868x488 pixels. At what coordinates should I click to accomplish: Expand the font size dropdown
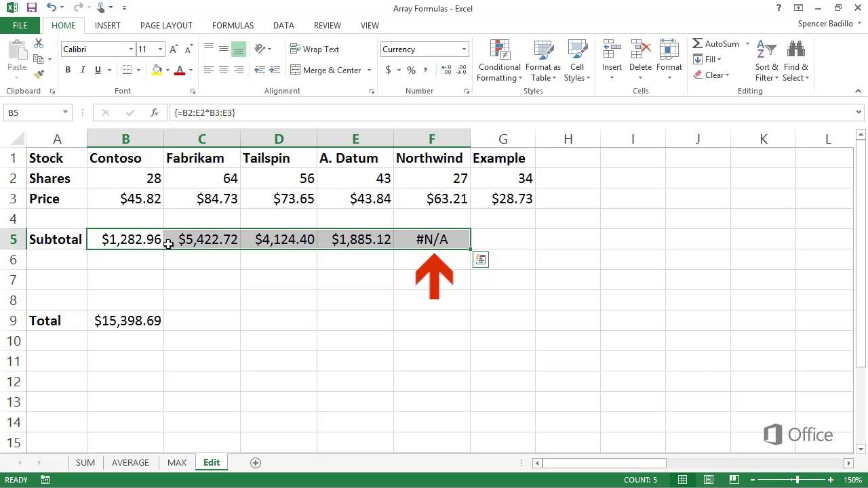[160, 49]
